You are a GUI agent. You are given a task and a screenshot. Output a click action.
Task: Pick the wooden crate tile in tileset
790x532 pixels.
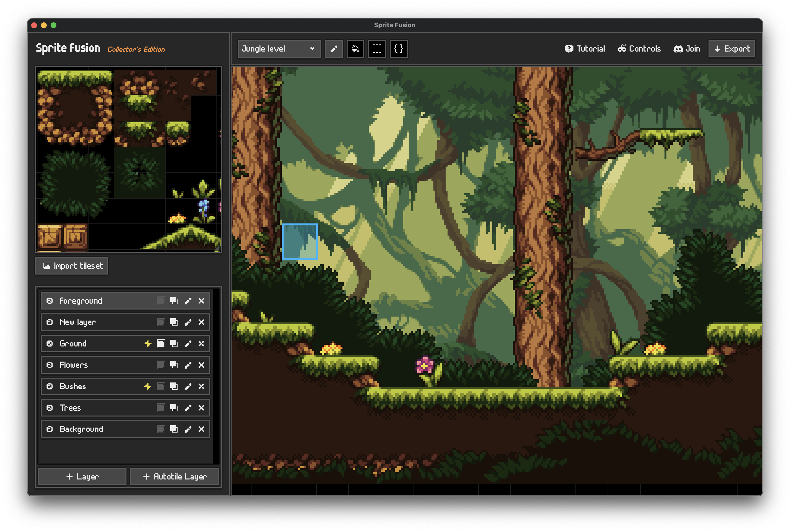click(50, 237)
